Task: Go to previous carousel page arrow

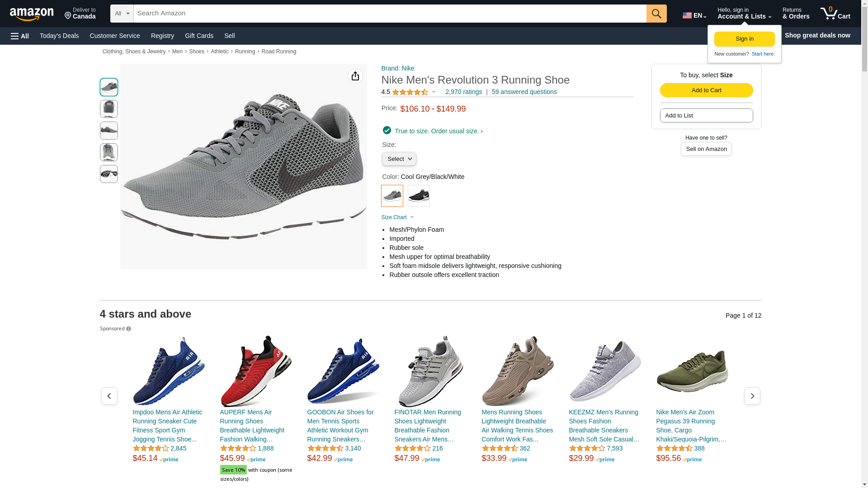Action: 109,396
